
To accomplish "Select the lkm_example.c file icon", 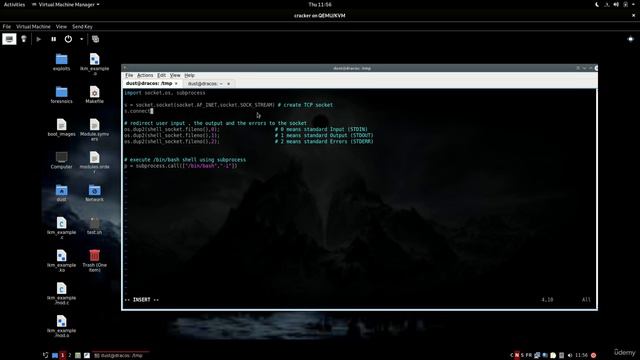I will [x=61, y=228].
